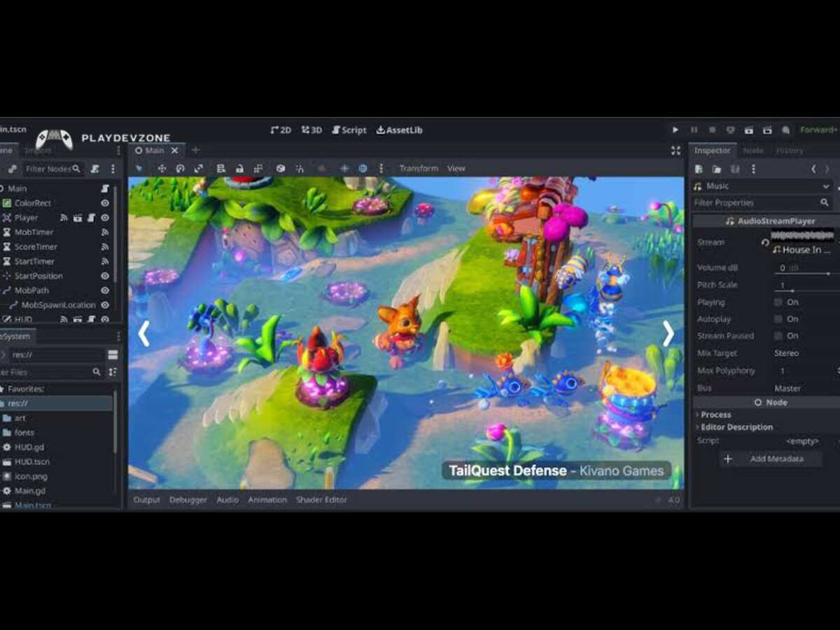Click the group selected nodes icon

(x=258, y=169)
